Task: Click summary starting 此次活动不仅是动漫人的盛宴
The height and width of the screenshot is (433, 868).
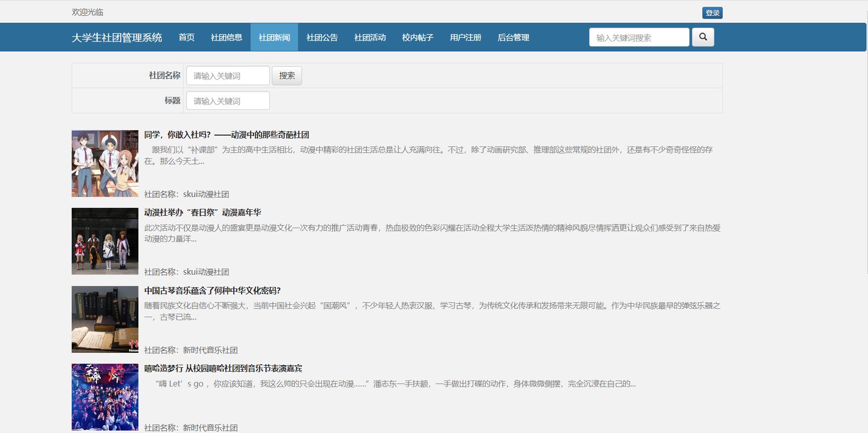Action: 433,233
